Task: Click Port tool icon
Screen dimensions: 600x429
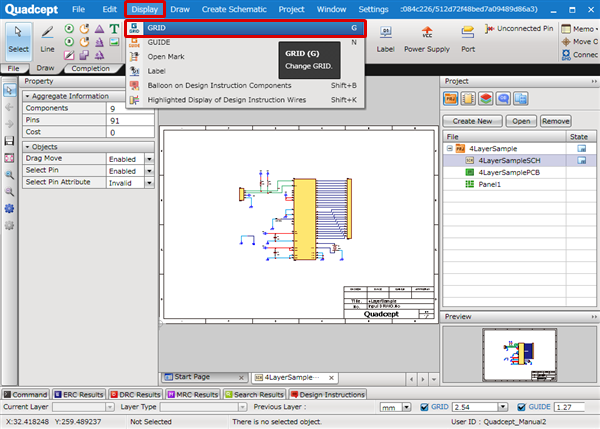Action: (x=468, y=39)
